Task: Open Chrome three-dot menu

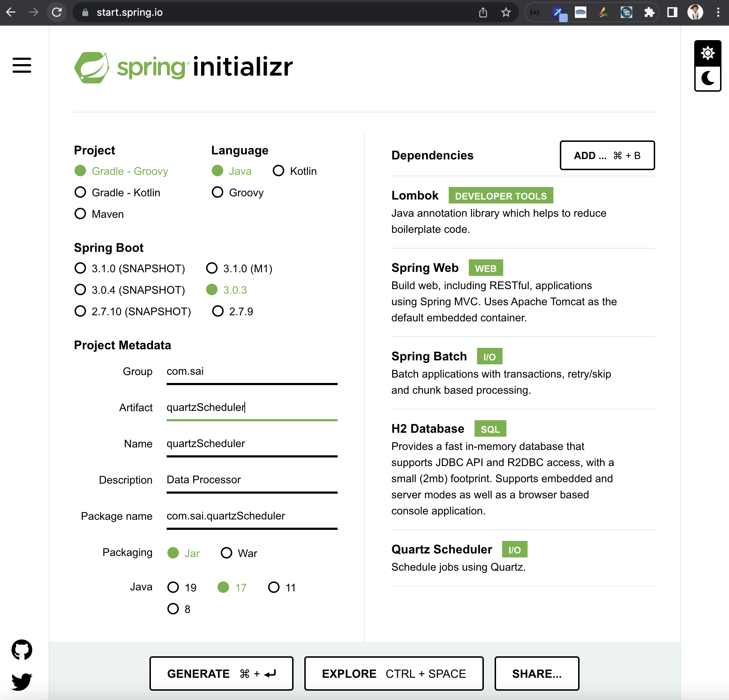Action: point(718,12)
